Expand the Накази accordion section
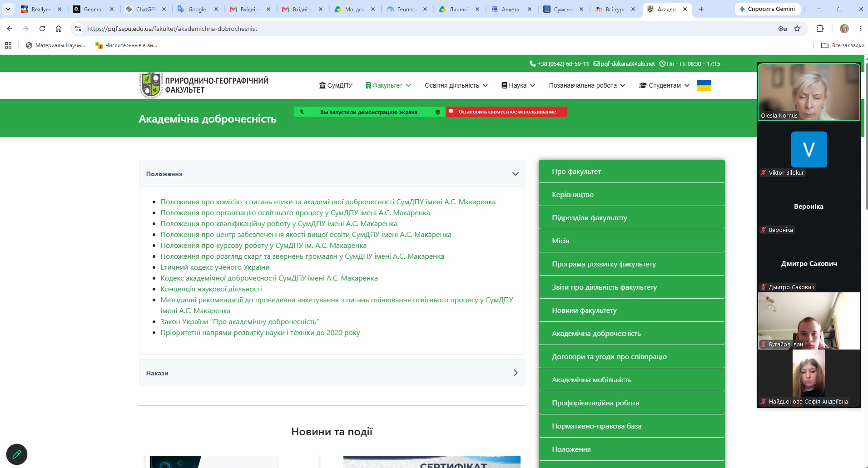 332,373
